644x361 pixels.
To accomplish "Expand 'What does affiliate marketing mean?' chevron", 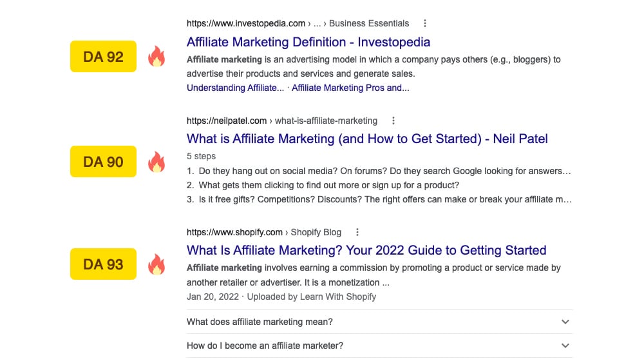I will [565, 322].
